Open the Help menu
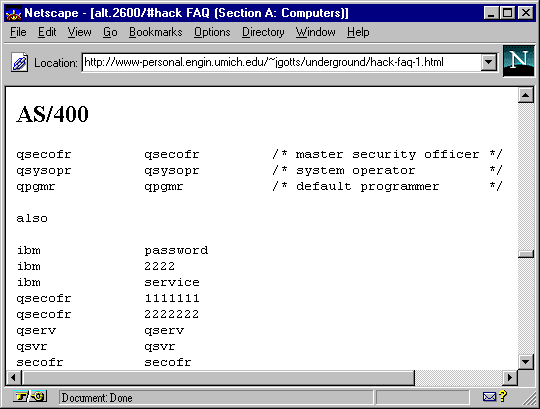 (x=358, y=32)
